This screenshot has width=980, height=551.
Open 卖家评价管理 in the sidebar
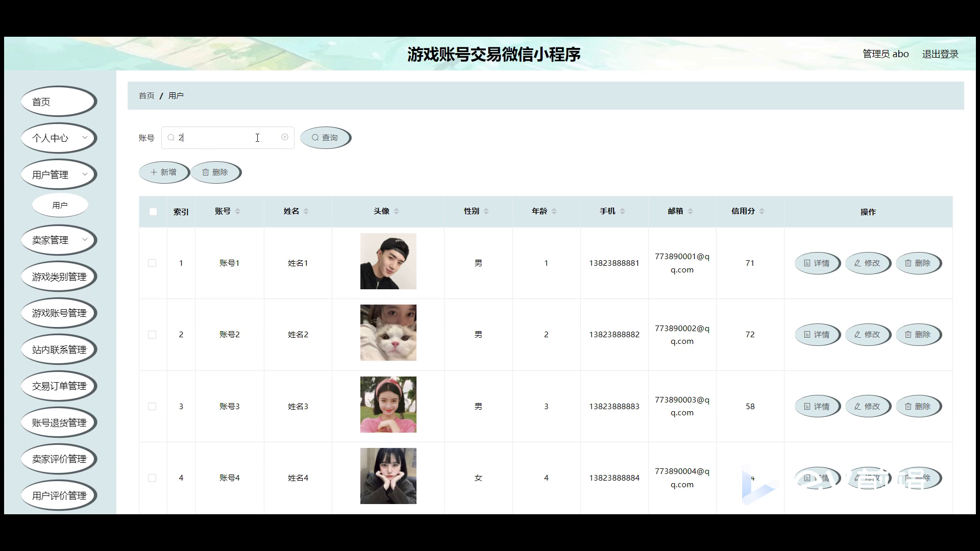click(x=59, y=459)
